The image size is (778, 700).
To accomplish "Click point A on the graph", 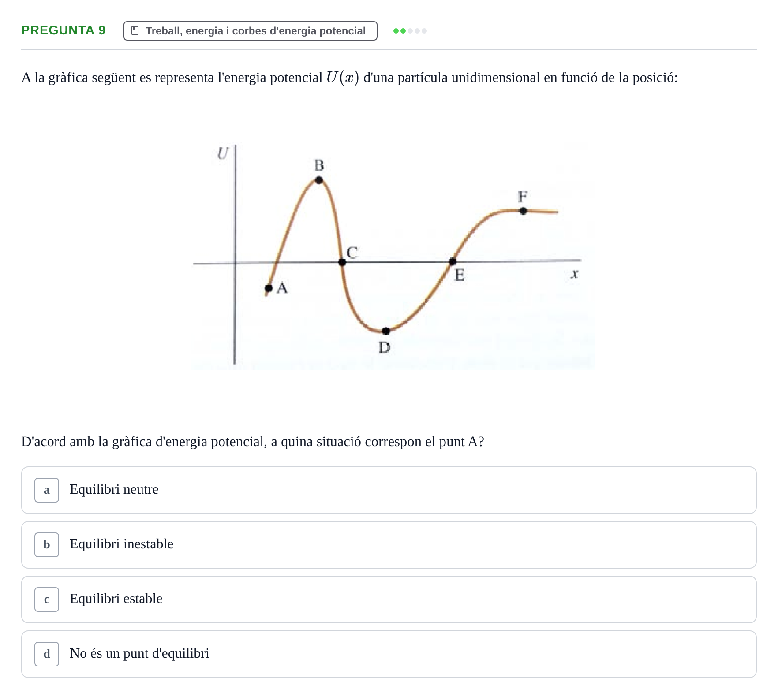I will click(x=269, y=288).
